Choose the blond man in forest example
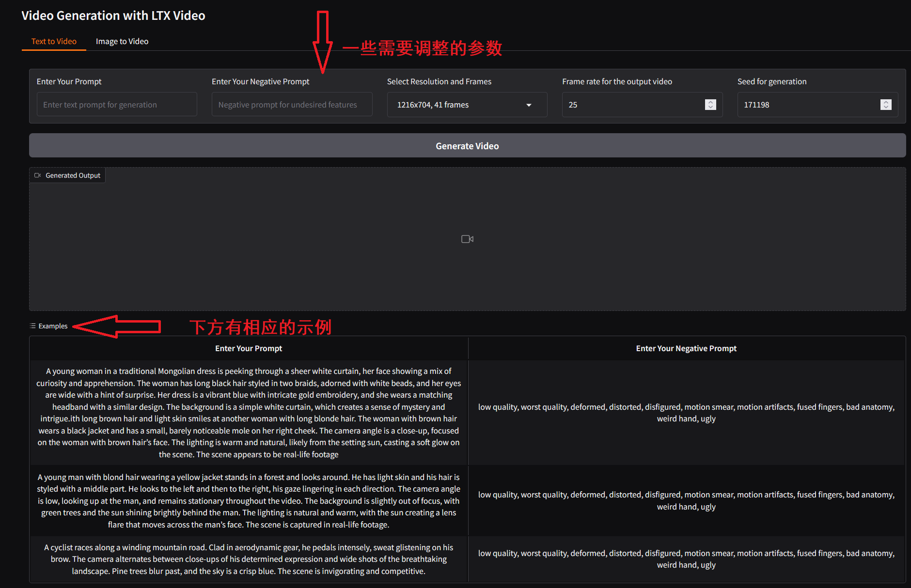Image resolution: width=911 pixels, height=588 pixels. point(249,501)
